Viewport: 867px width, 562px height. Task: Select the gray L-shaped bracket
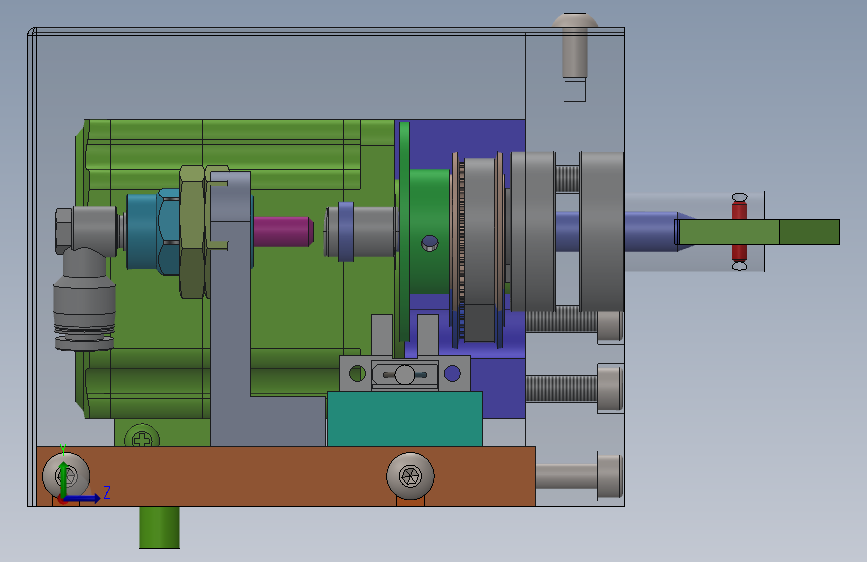point(230,332)
